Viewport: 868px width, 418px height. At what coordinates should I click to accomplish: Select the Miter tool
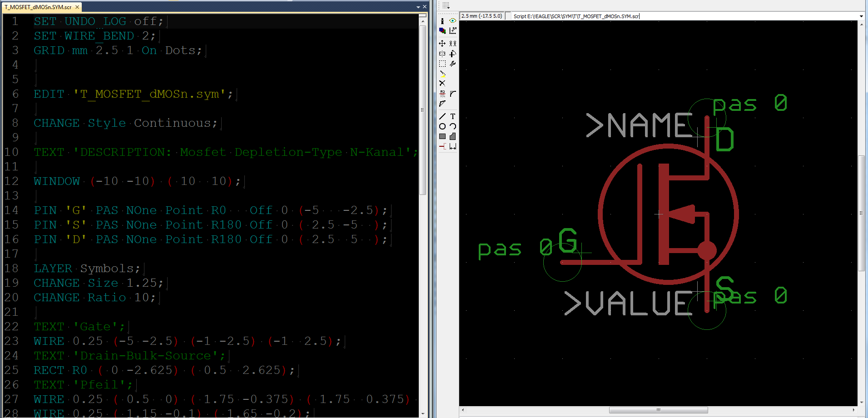(453, 94)
